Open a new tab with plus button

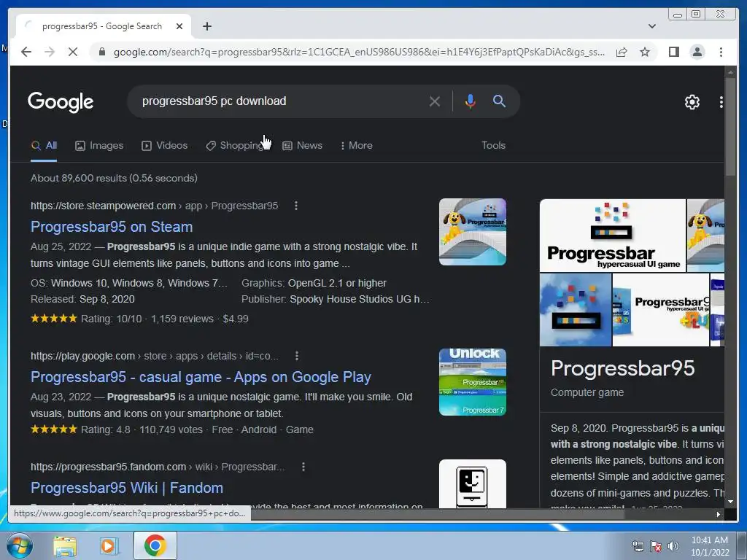point(206,26)
